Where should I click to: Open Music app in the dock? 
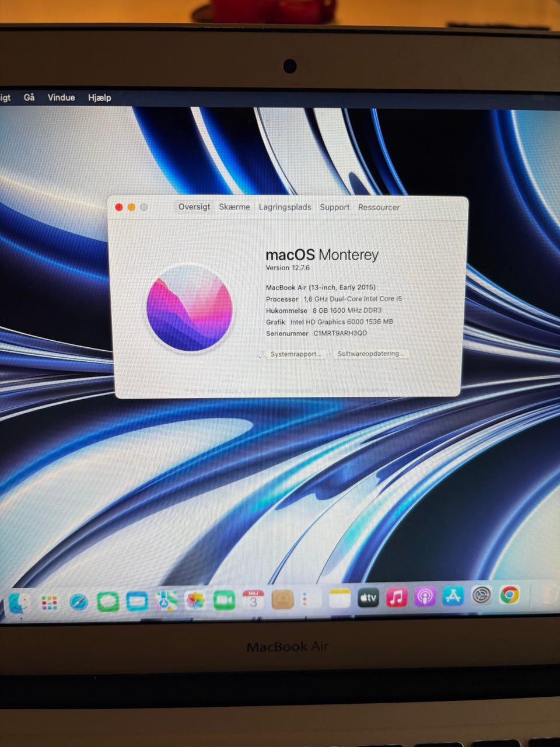coord(397,597)
